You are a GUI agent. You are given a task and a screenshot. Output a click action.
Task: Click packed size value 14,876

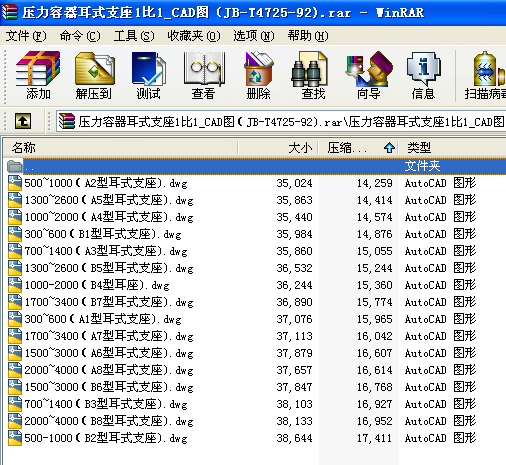pyautogui.click(x=375, y=234)
